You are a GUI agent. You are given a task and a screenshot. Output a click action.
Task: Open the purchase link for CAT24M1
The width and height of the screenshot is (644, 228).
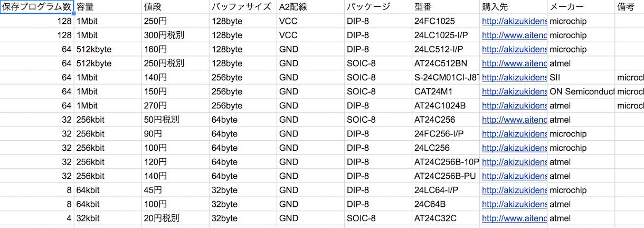pos(514,92)
